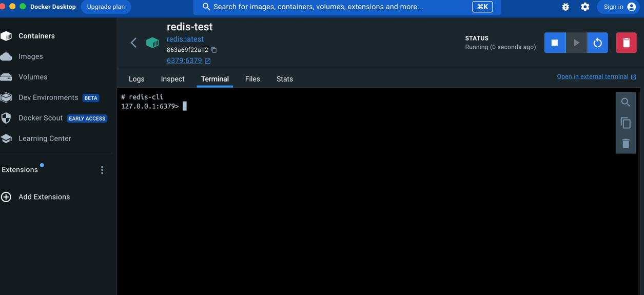This screenshot has height=295, width=644.
Task: Open port 6379:6379 link
Action: tap(184, 61)
